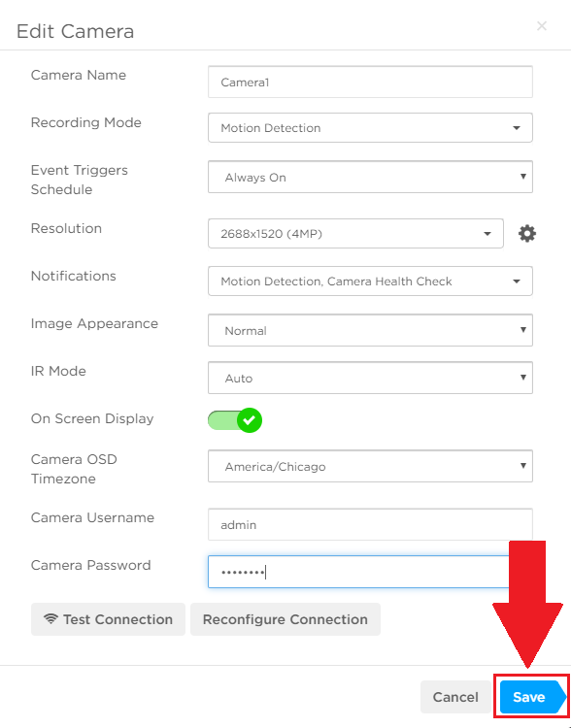Image resolution: width=571 pixels, height=728 pixels.
Task: Click Test Connection button
Action: tap(108, 619)
